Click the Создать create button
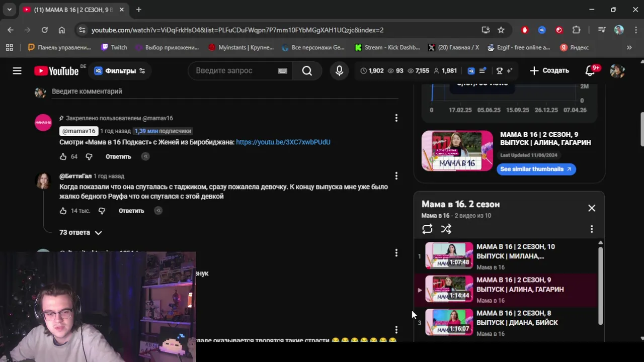The width and height of the screenshot is (644, 362). 549,71
